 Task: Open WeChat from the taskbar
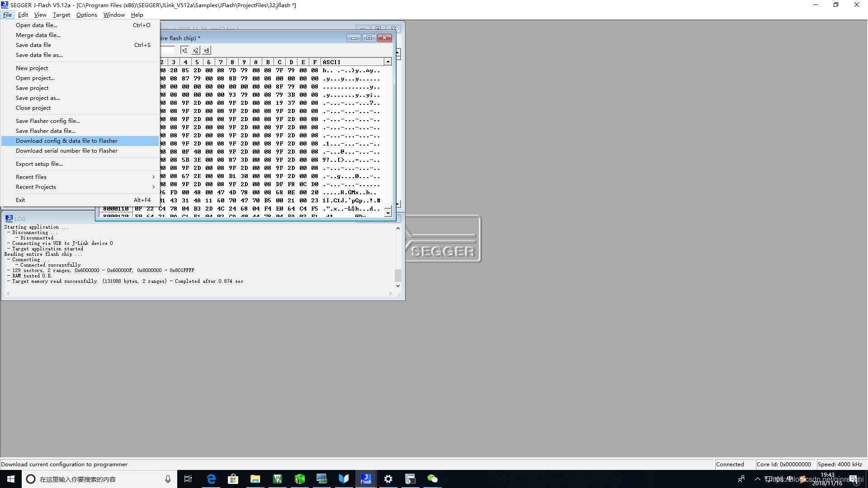tap(432, 479)
